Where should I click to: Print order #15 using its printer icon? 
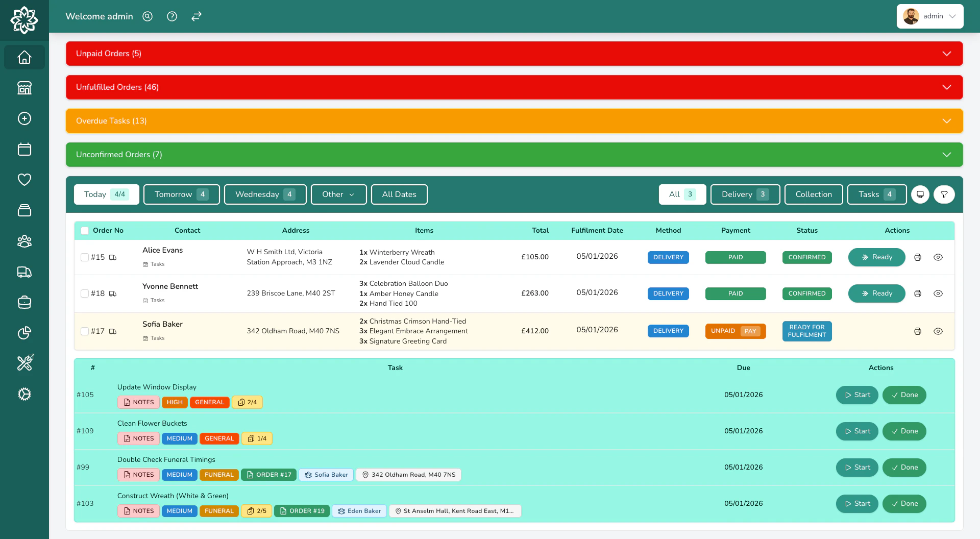918,257
